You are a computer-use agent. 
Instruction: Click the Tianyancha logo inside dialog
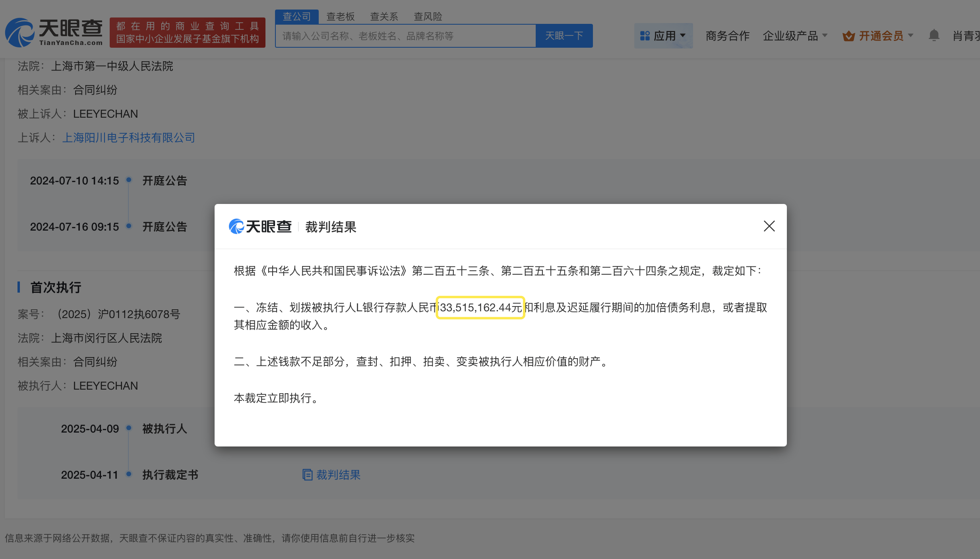260,227
